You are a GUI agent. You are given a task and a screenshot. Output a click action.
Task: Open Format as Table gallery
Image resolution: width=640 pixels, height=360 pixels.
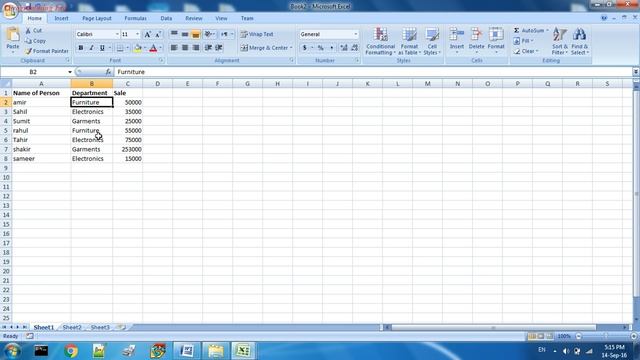click(409, 41)
